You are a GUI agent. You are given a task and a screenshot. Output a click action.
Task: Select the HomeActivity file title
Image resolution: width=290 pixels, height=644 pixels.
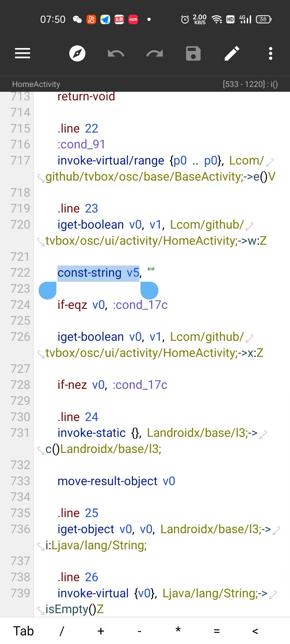(x=36, y=84)
